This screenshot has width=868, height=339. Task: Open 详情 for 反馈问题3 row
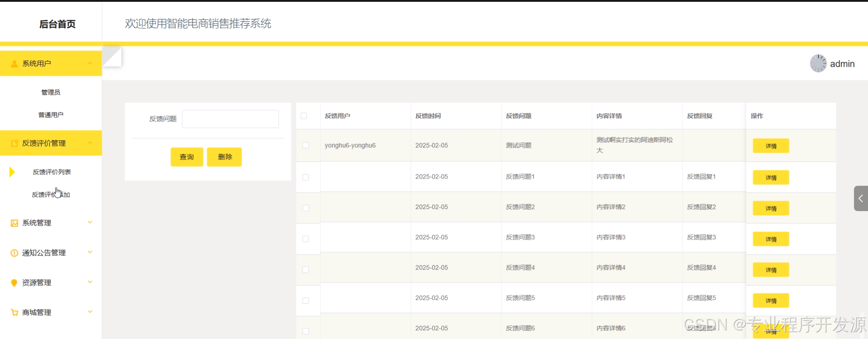pos(771,239)
